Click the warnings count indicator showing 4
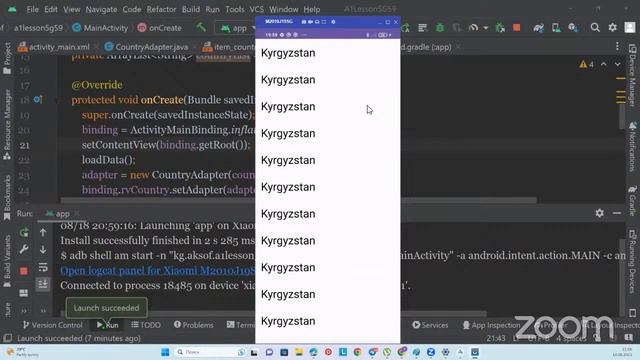This screenshot has width=640, height=360. pyautogui.click(x=586, y=64)
